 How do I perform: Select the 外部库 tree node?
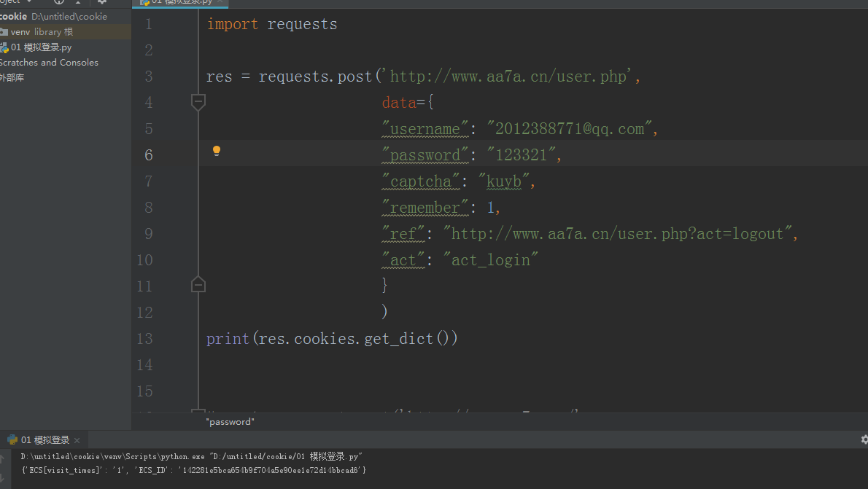pyautogui.click(x=12, y=77)
